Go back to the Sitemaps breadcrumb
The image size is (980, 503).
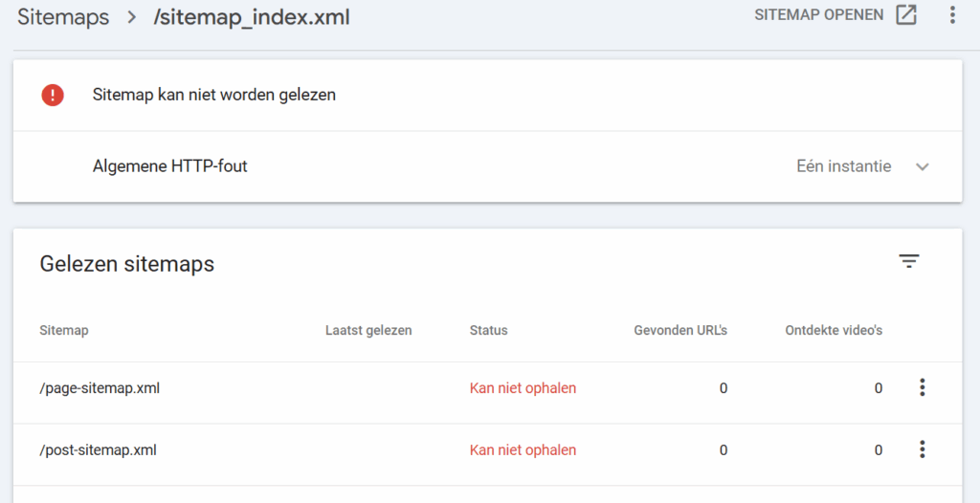pos(63,17)
